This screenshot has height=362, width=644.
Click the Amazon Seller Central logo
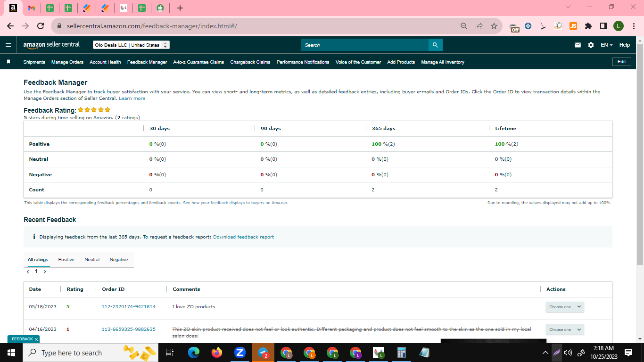pos(51,45)
